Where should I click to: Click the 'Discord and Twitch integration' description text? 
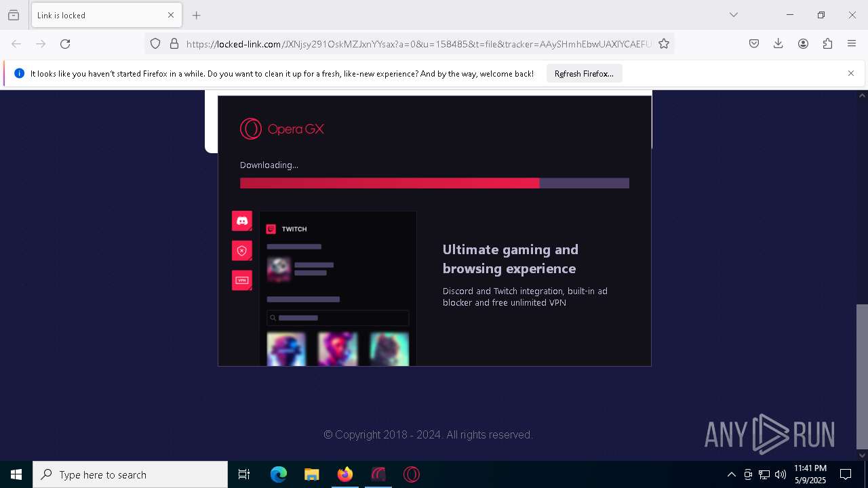(525, 297)
